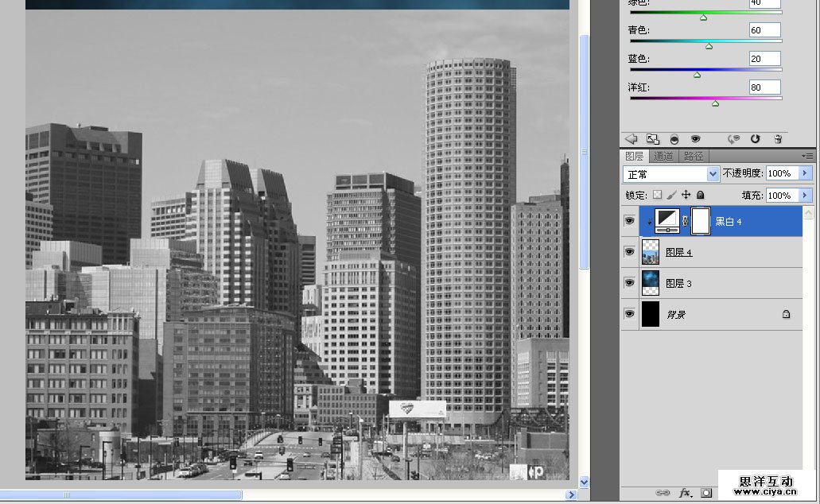
Task: Open the layer style fx menu
Action: (684, 493)
